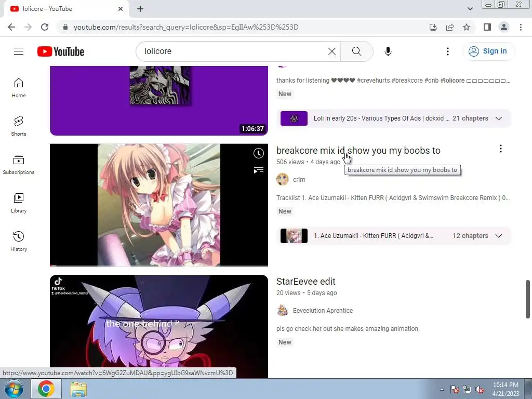Go to the YouTube logo home link
The width and height of the screenshot is (532, 399).
click(x=61, y=51)
